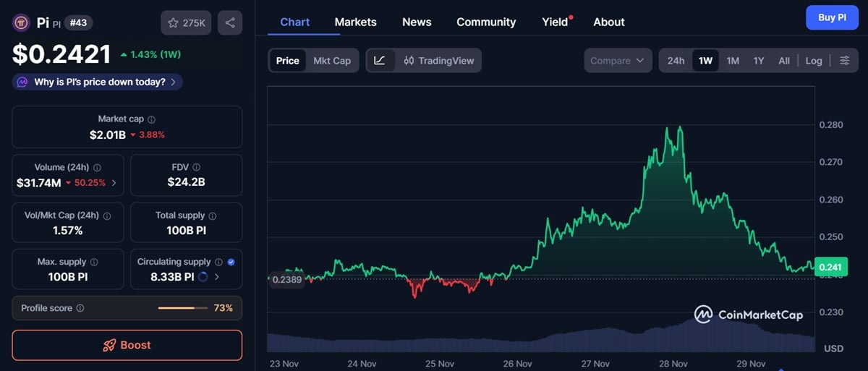Open the Chart tab
Screen dimensions: 868x371
(x=295, y=22)
